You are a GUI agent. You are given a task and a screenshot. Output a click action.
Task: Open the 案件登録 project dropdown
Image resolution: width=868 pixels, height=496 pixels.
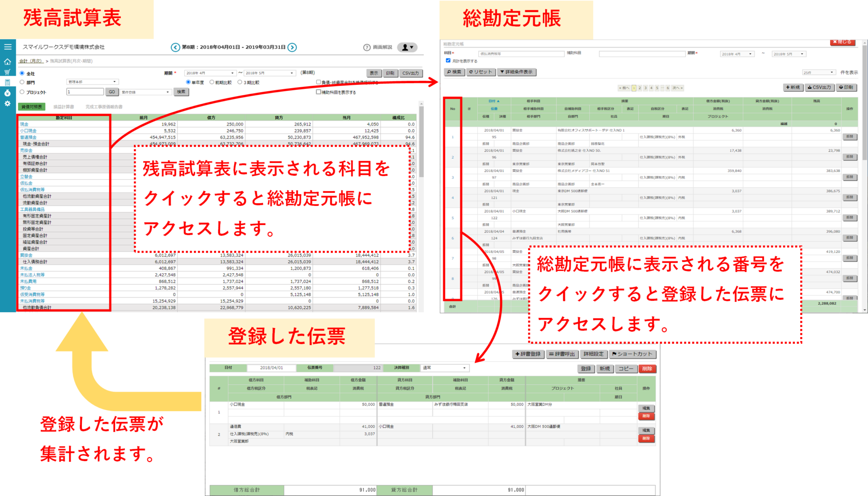[x=146, y=92]
